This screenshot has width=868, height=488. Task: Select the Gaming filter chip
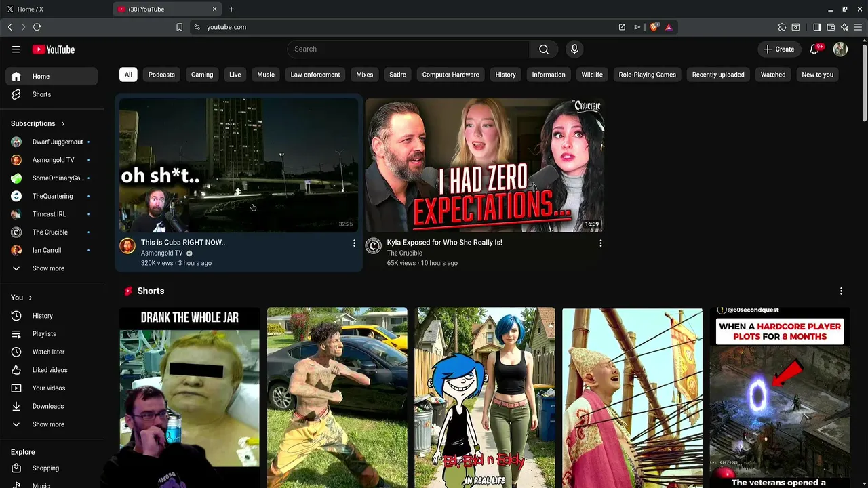pyautogui.click(x=202, y=75)
